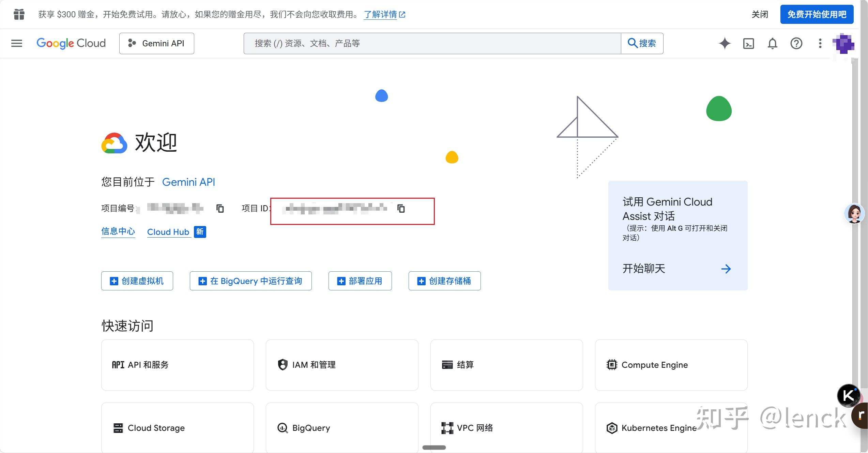The width and height of the screenshot is (868, 453).
Task: Click 在 BigQuery 中运行查询 button
Action: point(251,281)
